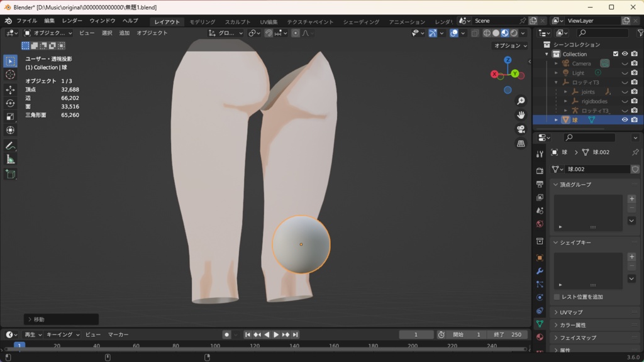
Task: Click the zoom magnifier viewport gizmo
Action: pyautogui.click(x=521, y=101)
